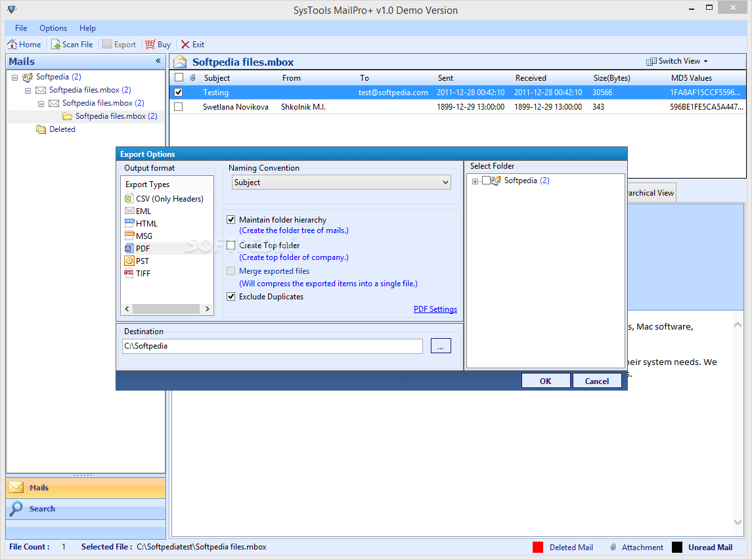Click the Export toolbar envelope icon

(x=107, y=45)
